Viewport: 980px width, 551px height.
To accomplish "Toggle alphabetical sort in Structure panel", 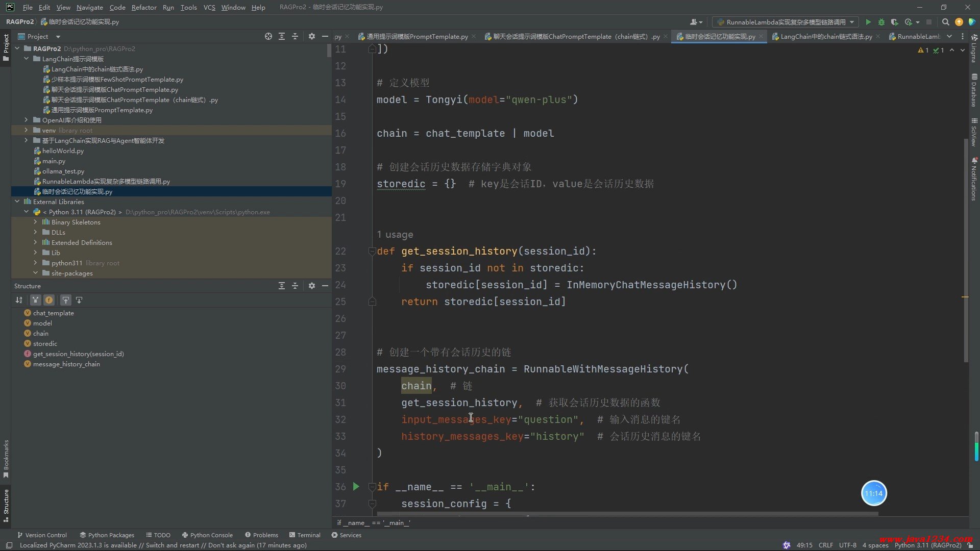I will [x=19, y=300].
